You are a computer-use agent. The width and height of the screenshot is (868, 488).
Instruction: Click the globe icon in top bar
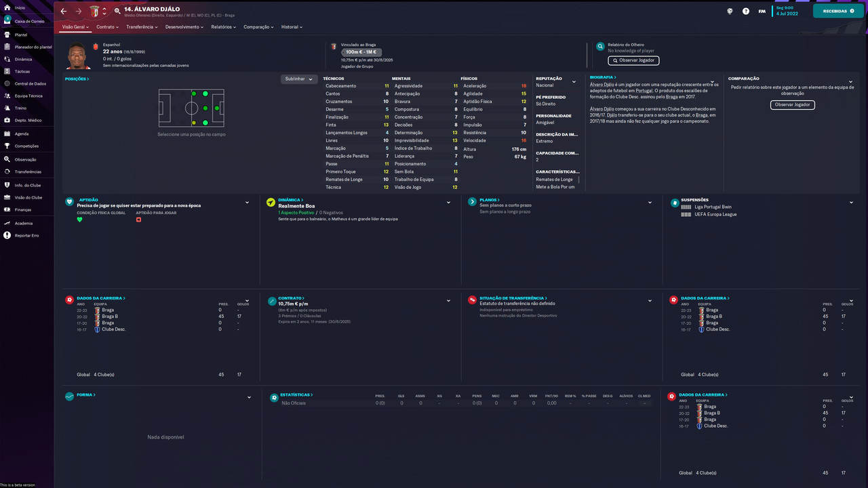pos(730,11)
